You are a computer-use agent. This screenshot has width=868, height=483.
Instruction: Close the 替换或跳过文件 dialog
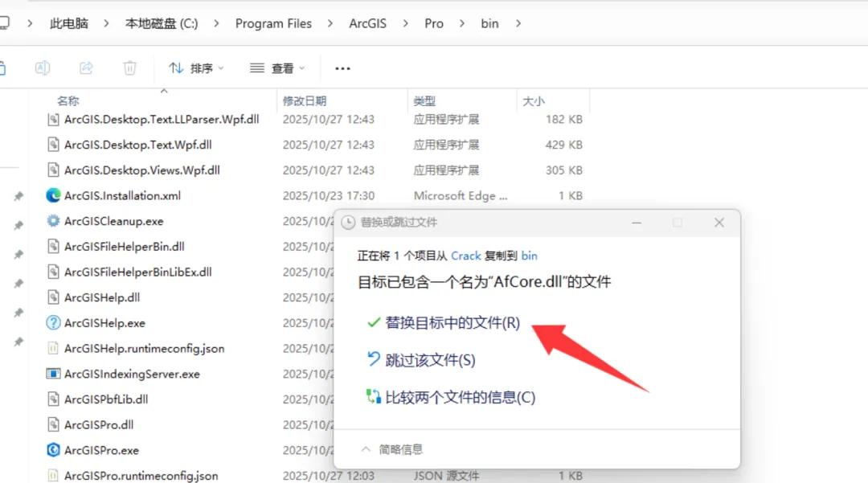[x=719, y=223]
